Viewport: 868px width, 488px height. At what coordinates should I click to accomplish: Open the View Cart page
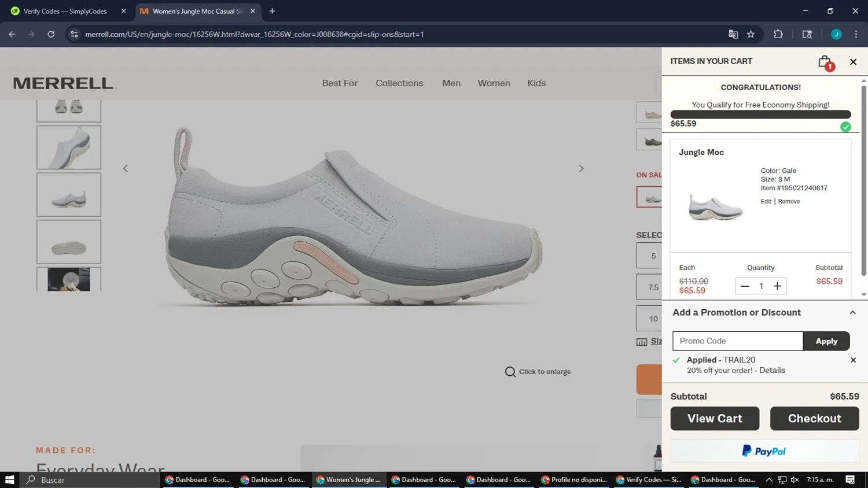(x=715, y=419)
